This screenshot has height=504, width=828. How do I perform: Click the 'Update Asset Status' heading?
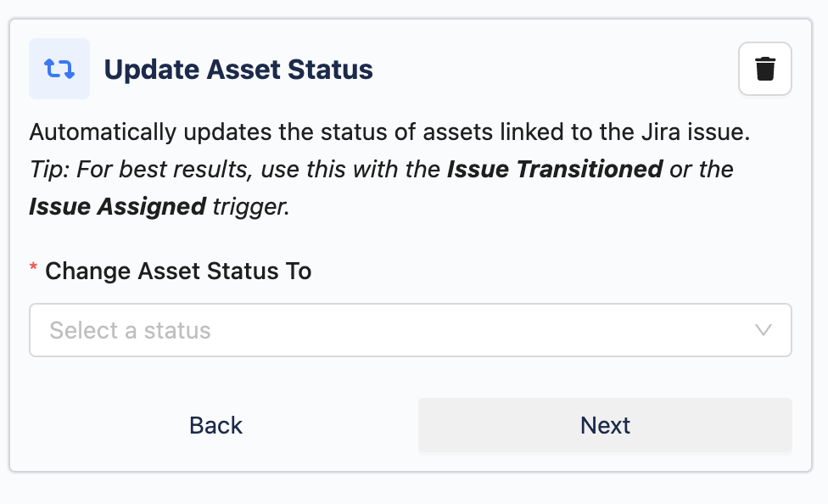coord(238,70)
